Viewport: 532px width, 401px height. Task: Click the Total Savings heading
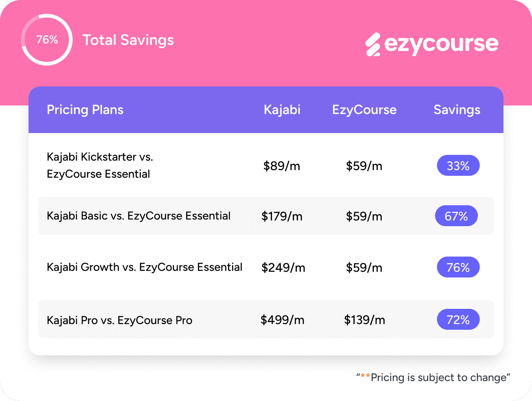pyautogui.click(x=128, y=40)
